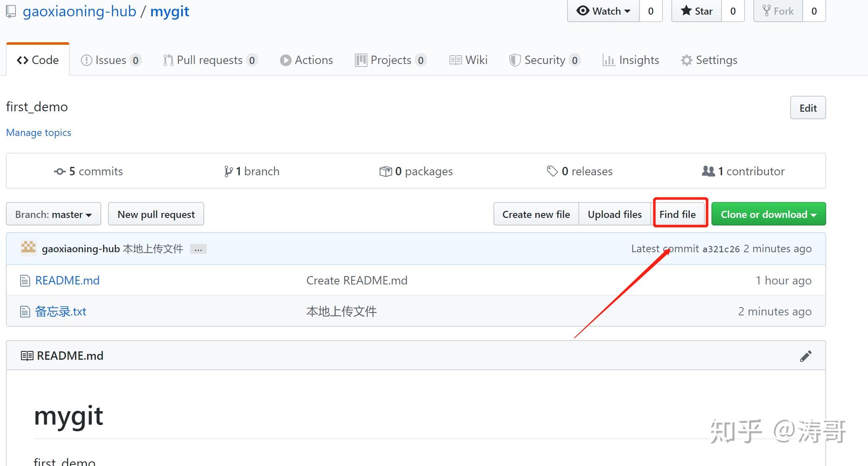
Task: Click the gaoxiaoning-hub avatar thumbnail
Action: point(28,248)
